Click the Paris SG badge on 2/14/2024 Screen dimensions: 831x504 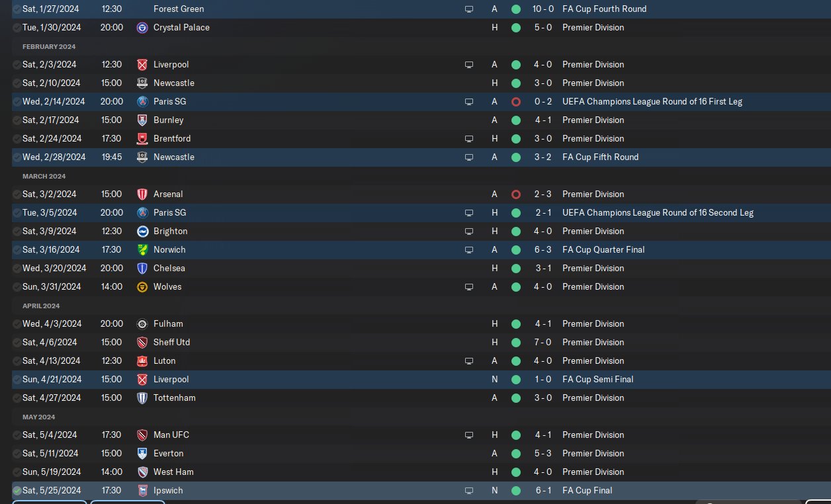click(142, 102)
